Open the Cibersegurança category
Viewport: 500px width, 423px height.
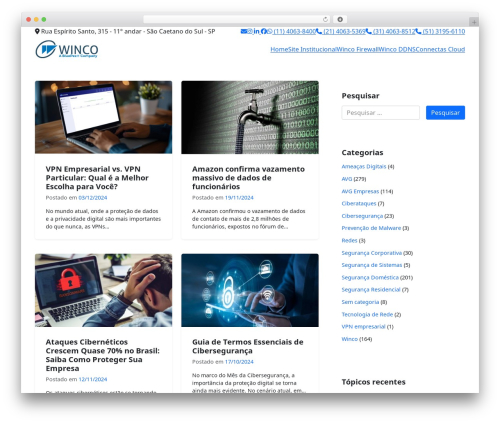click(x=362, y=216)
